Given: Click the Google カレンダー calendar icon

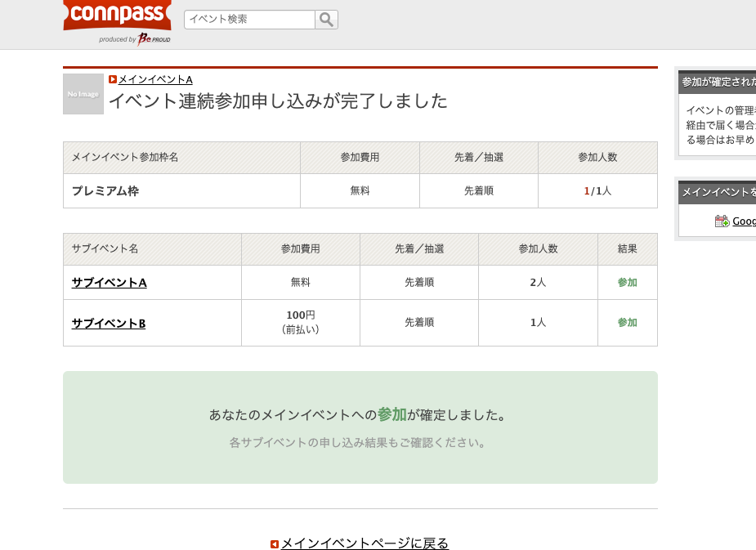Looking at the screenshot, I should 722,221.
